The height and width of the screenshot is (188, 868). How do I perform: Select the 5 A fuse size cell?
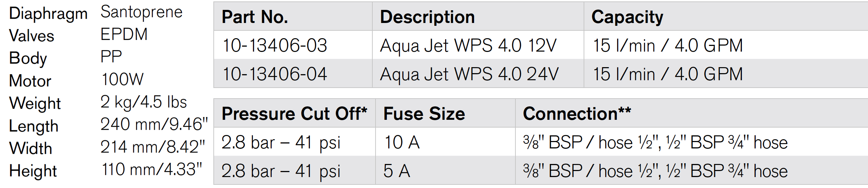click(397, 171)
